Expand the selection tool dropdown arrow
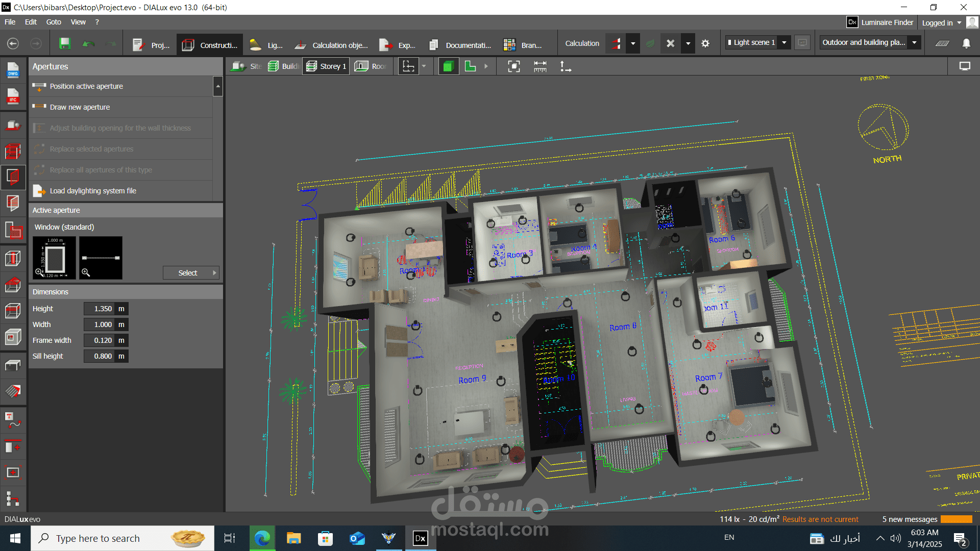The width and height of the screenshot is (980, 551). [424, 66]
